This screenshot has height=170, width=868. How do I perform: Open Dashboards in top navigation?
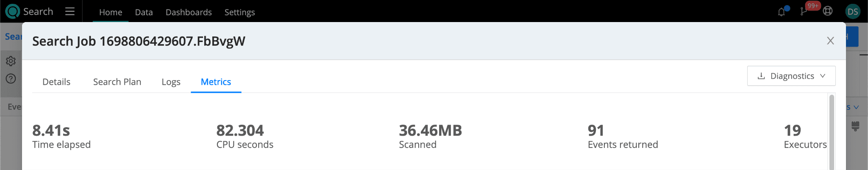coord(189,12)
